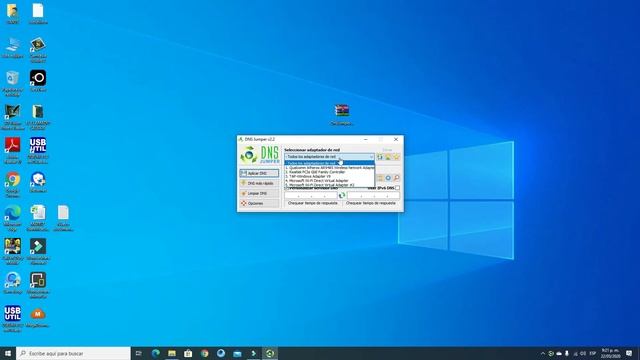Click the blue round icon beside the magnifier
Image resolution: width=640 pixels, height=360 pixels.
pos(388,178)
